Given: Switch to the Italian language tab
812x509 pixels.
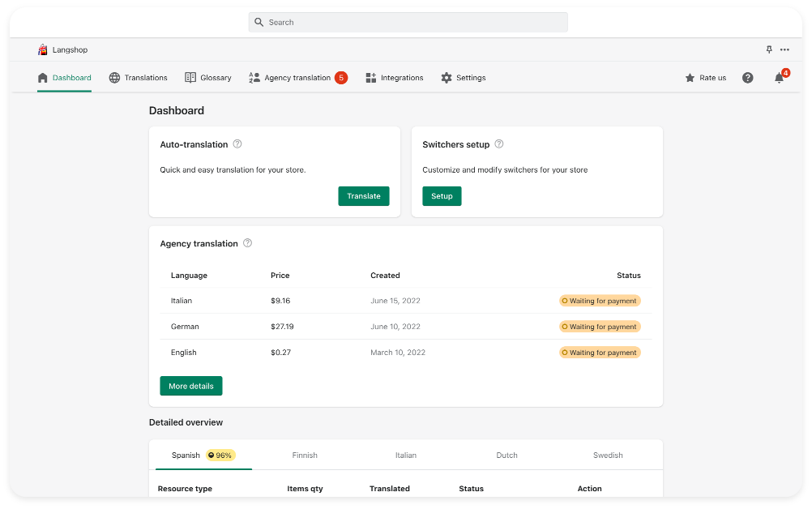Looking at the screenshot, I should pyautogui.click(x=406, y=456).
